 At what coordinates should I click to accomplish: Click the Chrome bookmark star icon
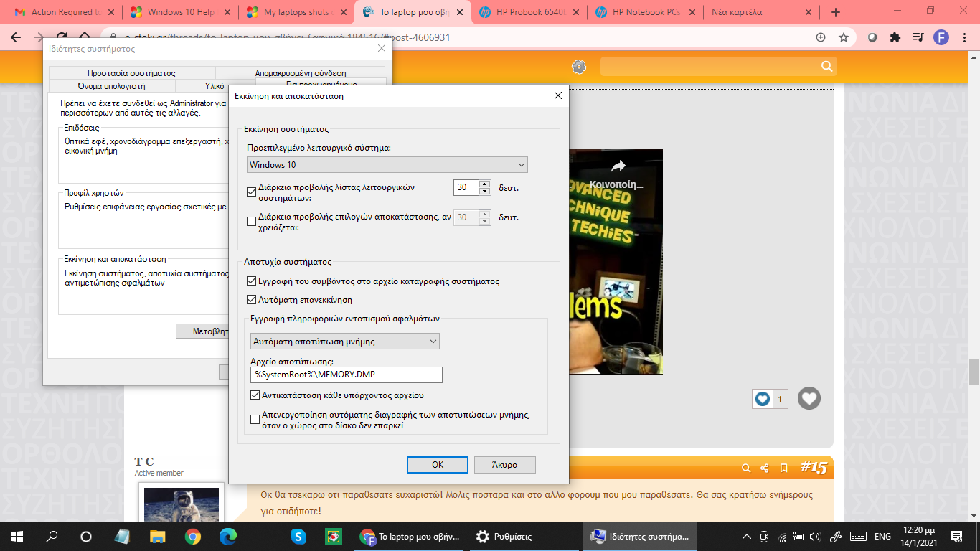pos(844,37)
